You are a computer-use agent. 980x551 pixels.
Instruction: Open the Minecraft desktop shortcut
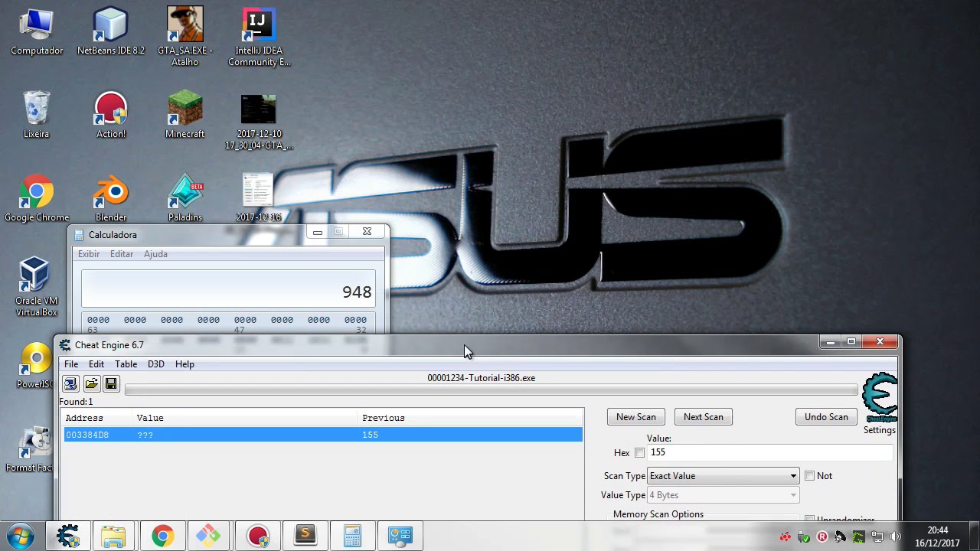185,115
